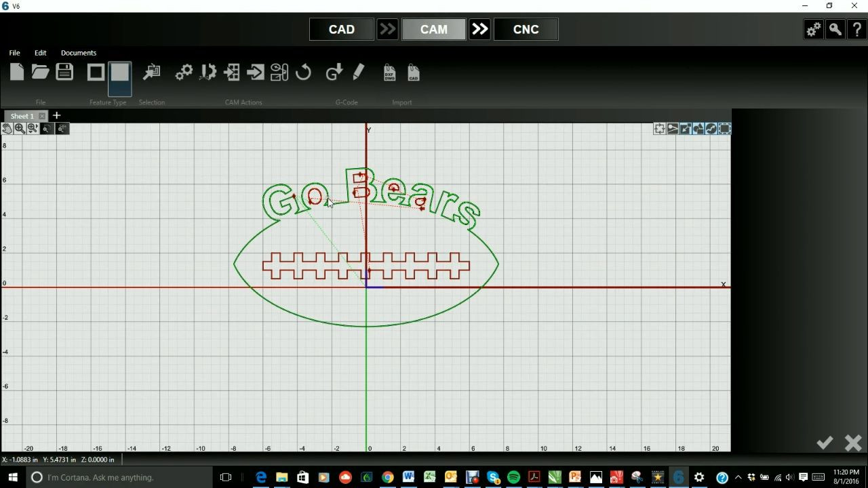The image size is (868, 488).
Task: Select the outline (hollow) feature type
Action: click(96, 73)
